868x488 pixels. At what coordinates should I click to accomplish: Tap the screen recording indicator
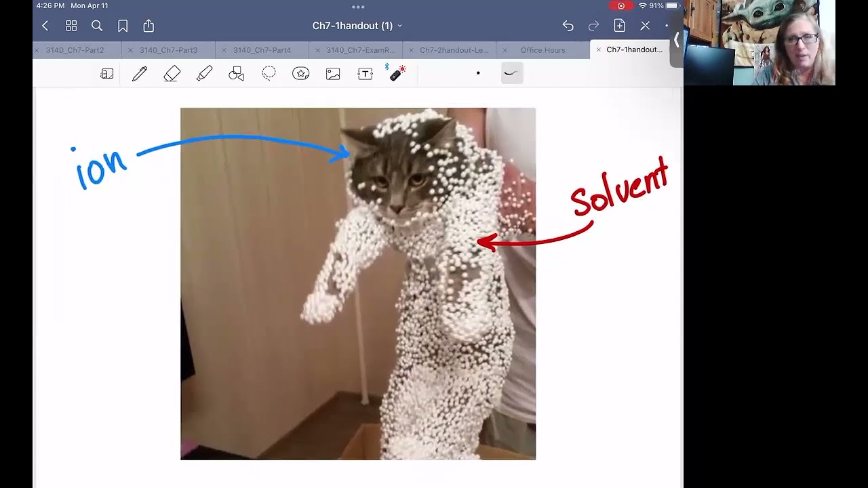click(x=621, y=5)
